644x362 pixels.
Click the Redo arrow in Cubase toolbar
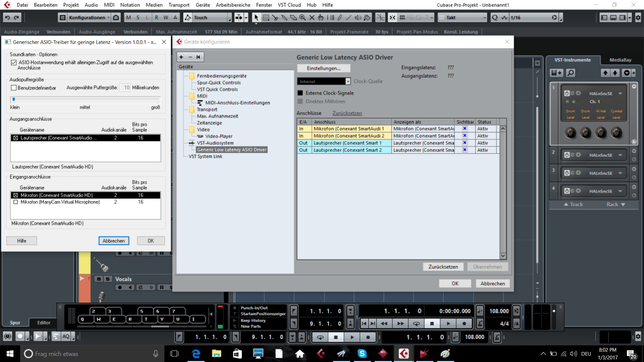[x=17, y=18]
